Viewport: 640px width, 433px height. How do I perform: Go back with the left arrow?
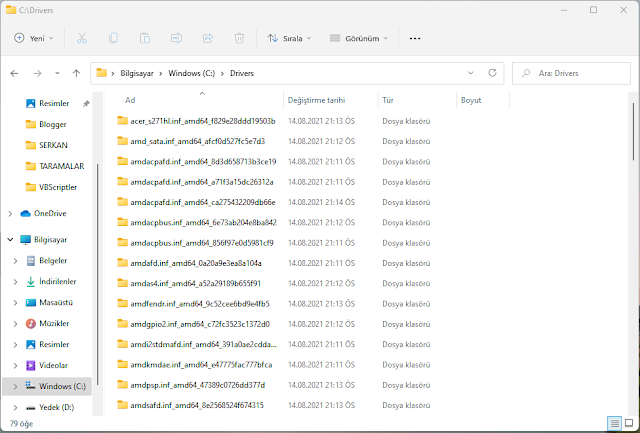tap(14, 73)
